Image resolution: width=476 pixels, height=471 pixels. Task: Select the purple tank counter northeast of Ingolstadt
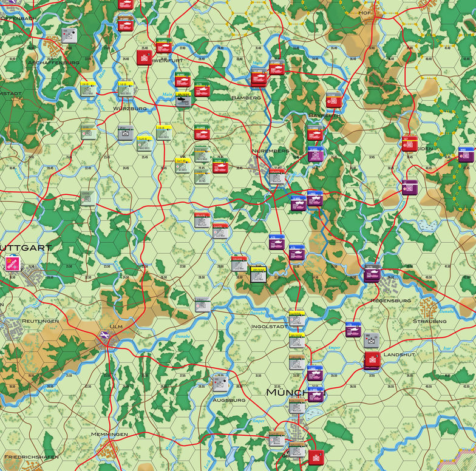pyautogui.click(x=353, y=329)
